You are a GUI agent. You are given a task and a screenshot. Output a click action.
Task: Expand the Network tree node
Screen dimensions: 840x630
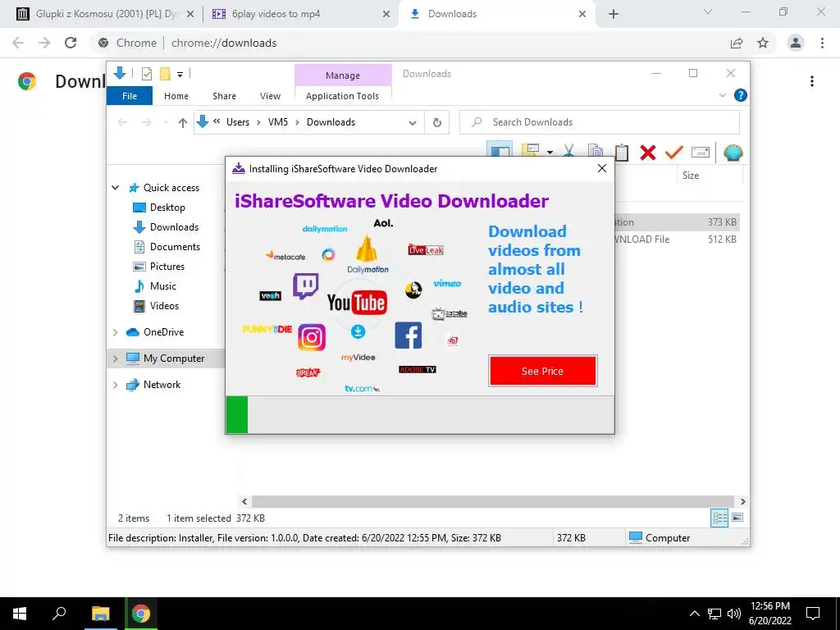pos(115,386)
